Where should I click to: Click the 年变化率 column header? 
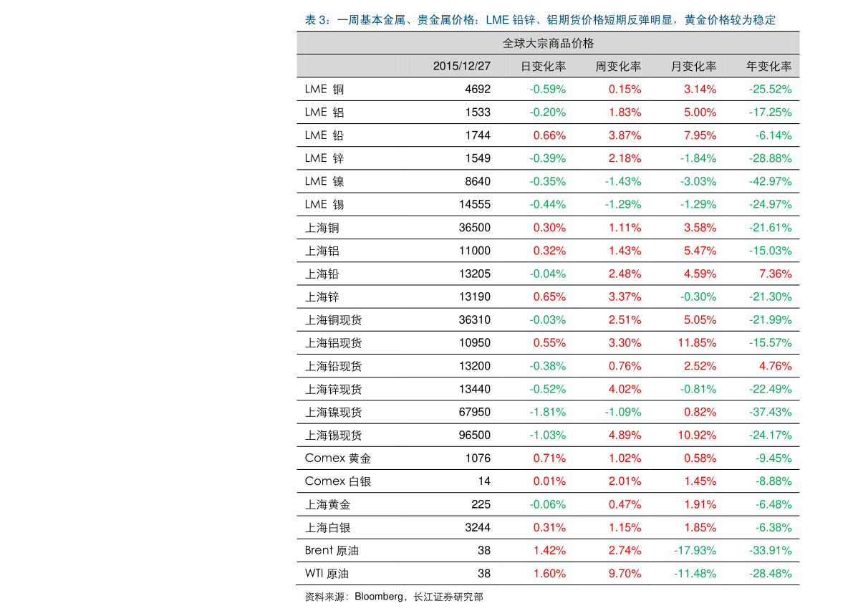click(768, 67)
